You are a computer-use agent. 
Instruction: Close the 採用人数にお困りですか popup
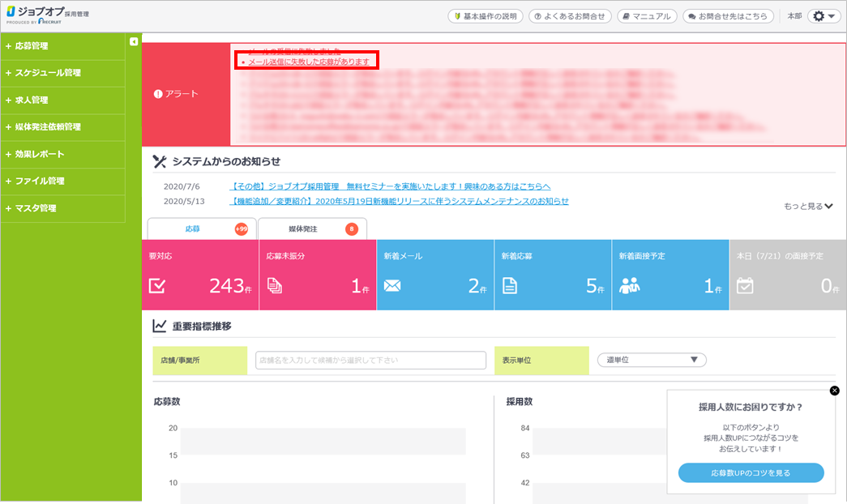point(835,391)
